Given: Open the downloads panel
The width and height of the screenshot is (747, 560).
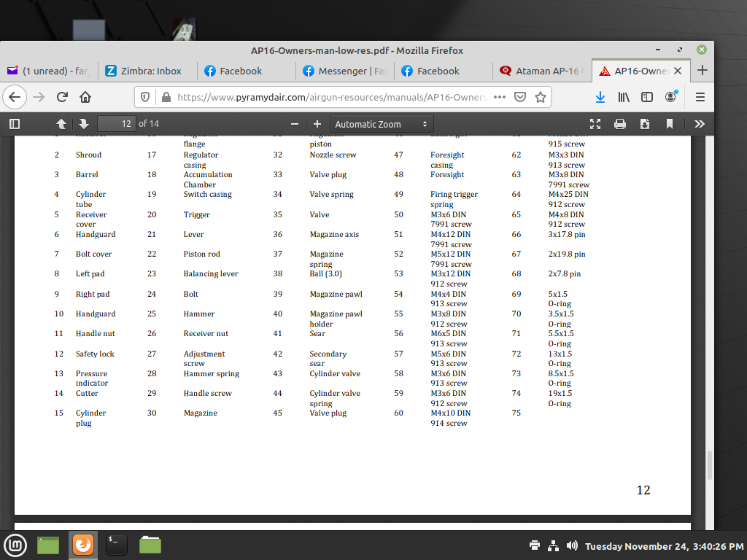Looking at the screenshot, I should point(600,97).
